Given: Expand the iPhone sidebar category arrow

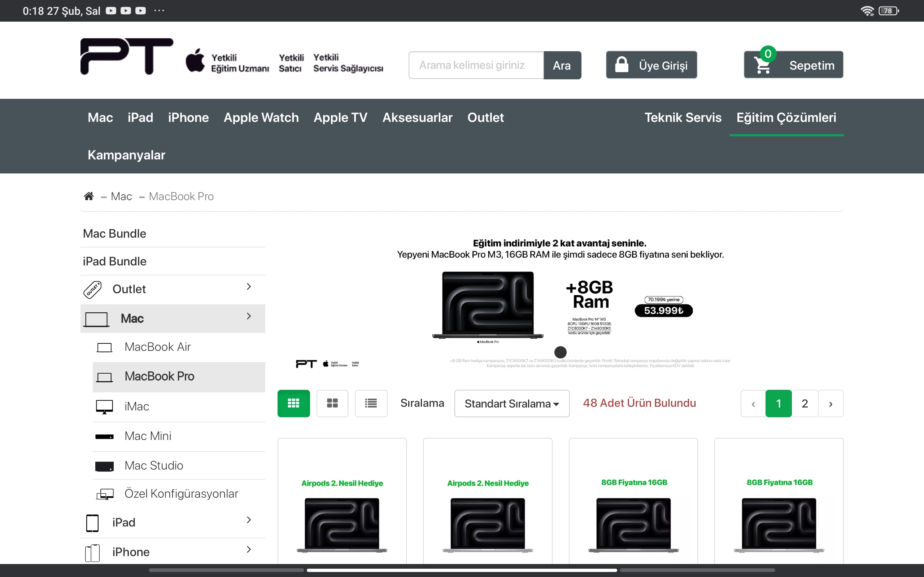Looking at the screenshot, I should click(249, 550).
